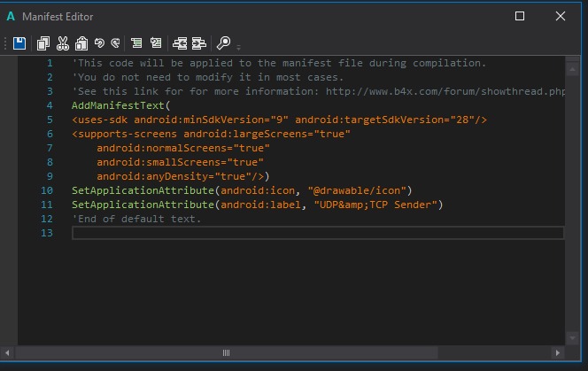Viewport: 588px width, 371px height.
Task: Click line number 10 in the gutter
Action: click(47, 190)
